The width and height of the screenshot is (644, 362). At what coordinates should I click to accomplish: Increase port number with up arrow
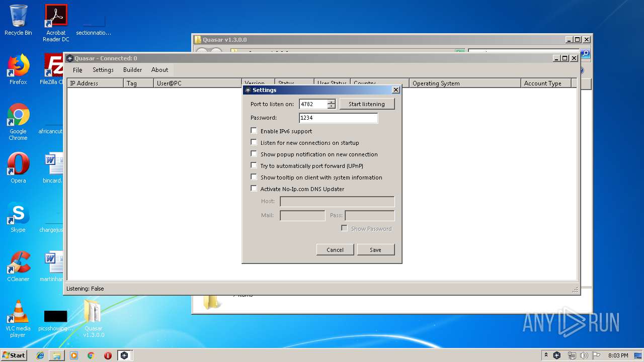click(x=331, y=102)
